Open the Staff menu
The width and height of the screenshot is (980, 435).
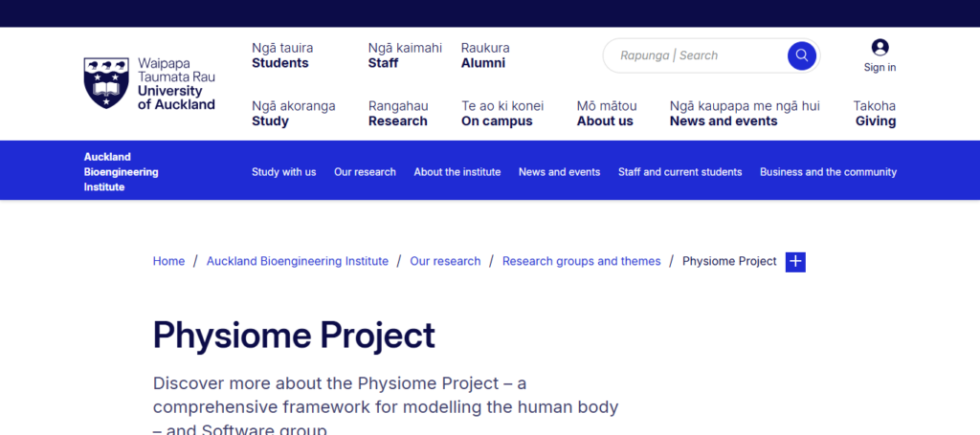point(405,55)
